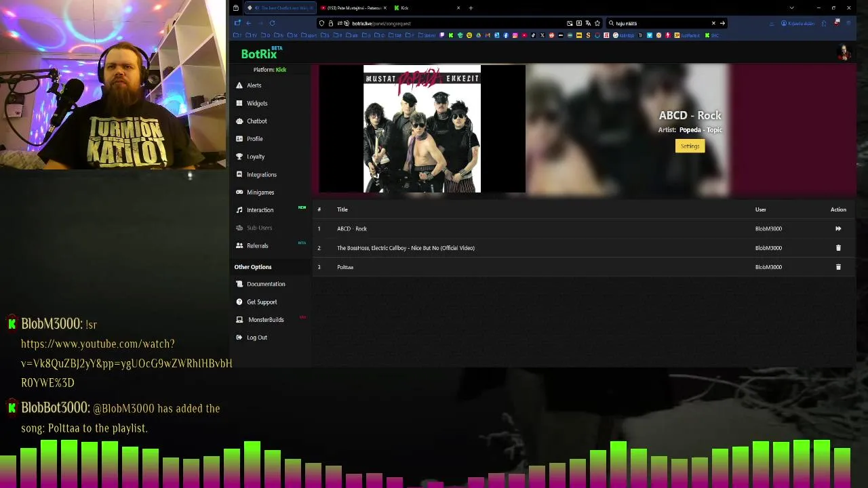Go forward in browser history
This screenshot has height=488, width=868.
click(260, 23)
